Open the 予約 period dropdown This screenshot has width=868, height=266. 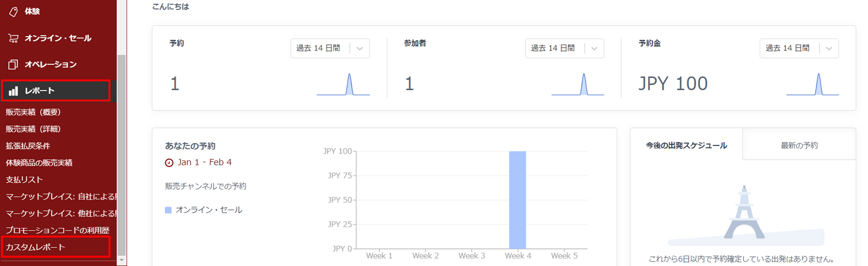tap(330, 48)
